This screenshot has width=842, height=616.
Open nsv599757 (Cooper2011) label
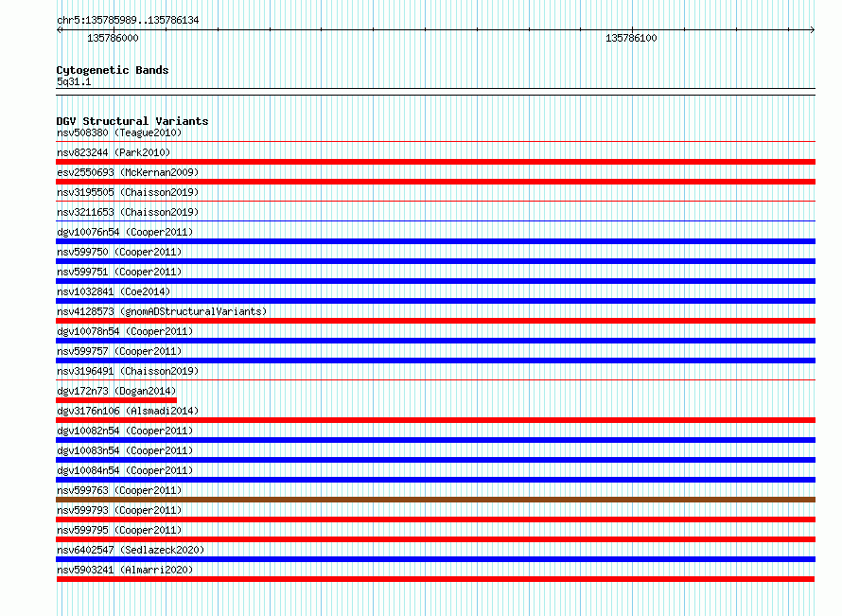pyautogui.click(x=119, y=351)
